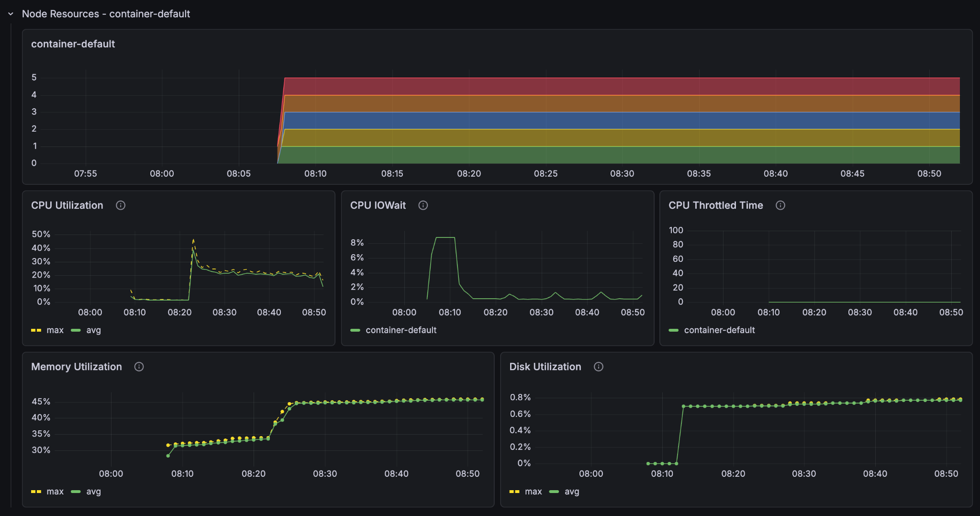Open the Memory Utilization panel menu
980x516 pixels.
76,367
